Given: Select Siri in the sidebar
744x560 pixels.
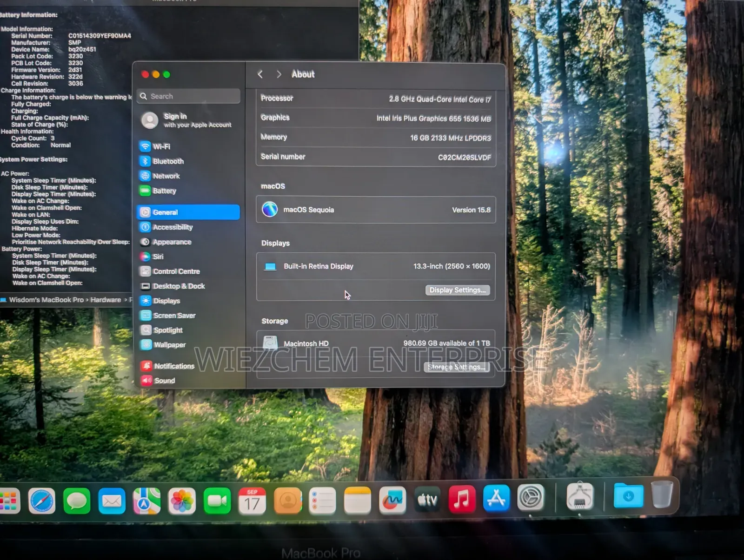Looking at the screenshot, I should (x=188, y=257).
